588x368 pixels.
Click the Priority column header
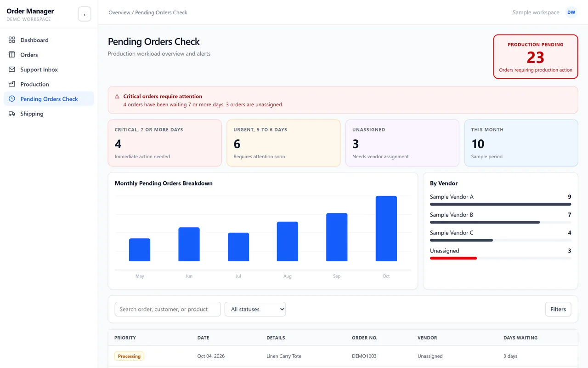coord(125,338)
